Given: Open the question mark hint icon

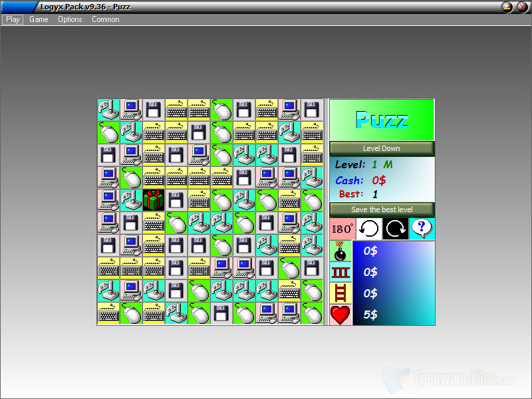Looking at the screenshot, I should (x=422, y=228).
